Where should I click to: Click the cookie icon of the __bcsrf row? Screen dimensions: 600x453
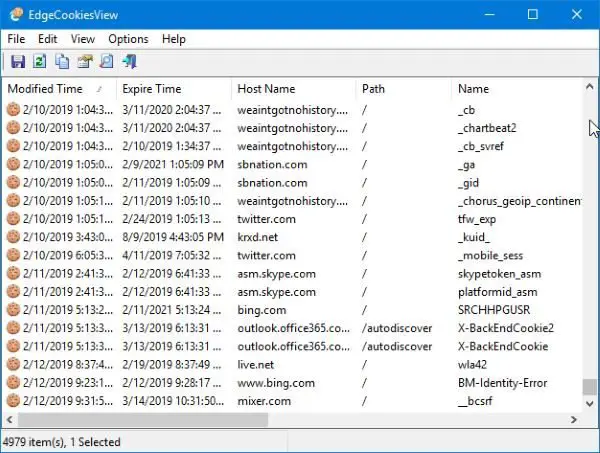[x=13, y=401]
